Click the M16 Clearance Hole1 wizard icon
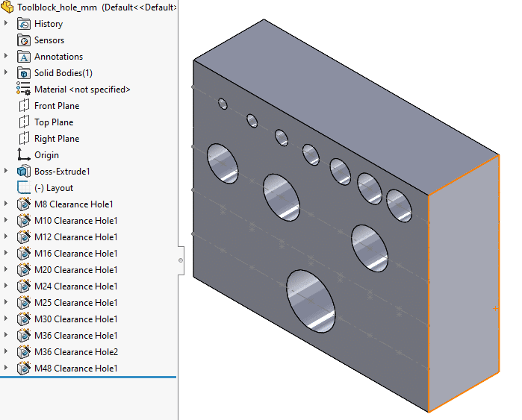This screenshot has height=420, width=522. pyautogui.click(x=24, y=254)
